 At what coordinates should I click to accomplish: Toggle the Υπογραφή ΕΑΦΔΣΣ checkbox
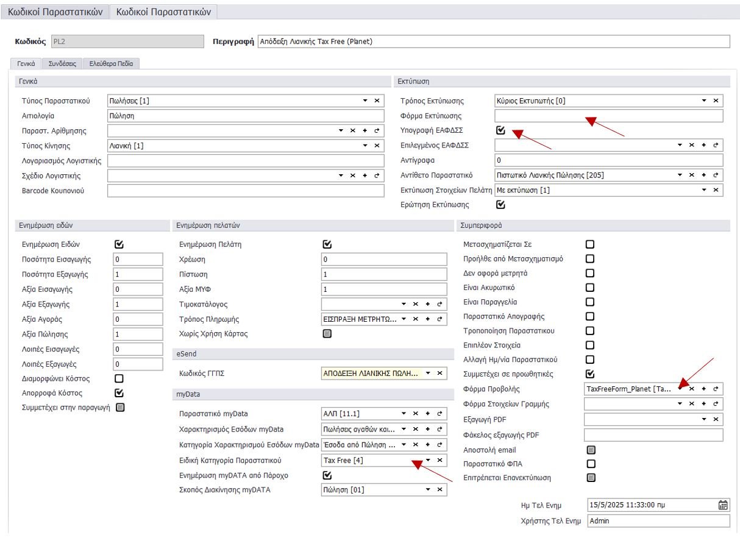(x=501, y=130)
